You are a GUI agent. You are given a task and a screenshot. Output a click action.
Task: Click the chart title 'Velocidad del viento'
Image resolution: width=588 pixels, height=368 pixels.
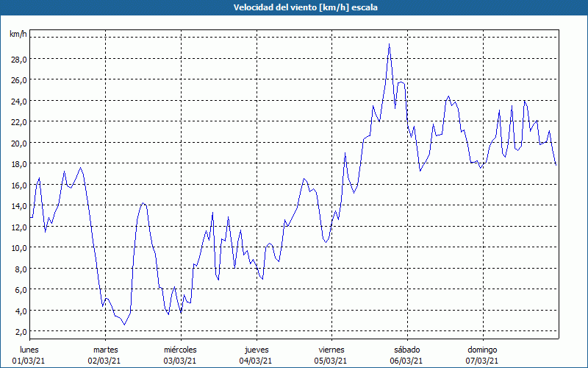(x=294, y=8)
